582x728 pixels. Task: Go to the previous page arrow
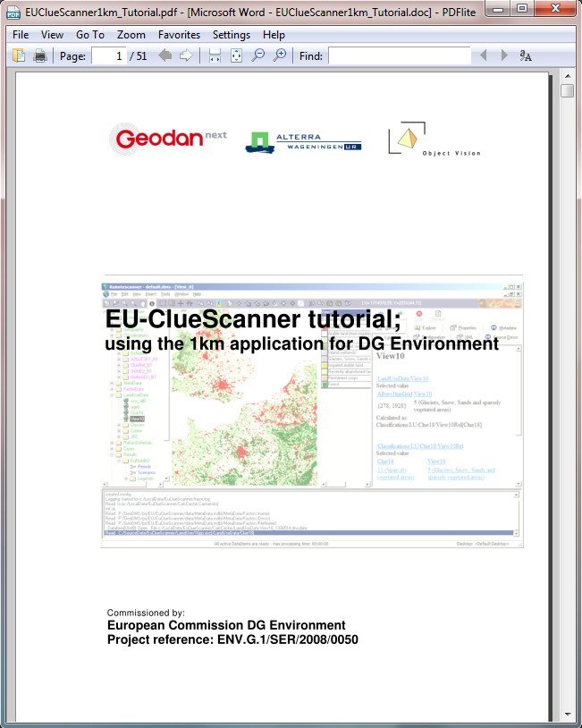pyautogui.click(x=164, y=55)
